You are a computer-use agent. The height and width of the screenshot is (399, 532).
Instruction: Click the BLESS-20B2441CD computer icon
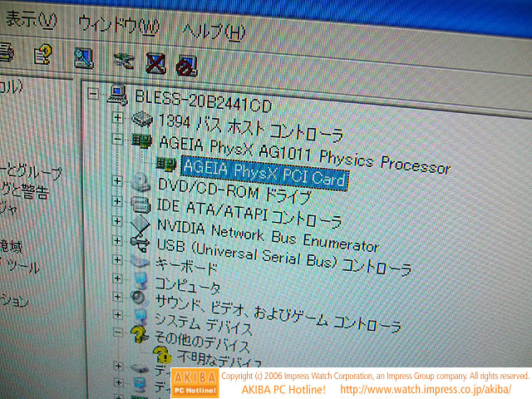[x=116, y=95]
